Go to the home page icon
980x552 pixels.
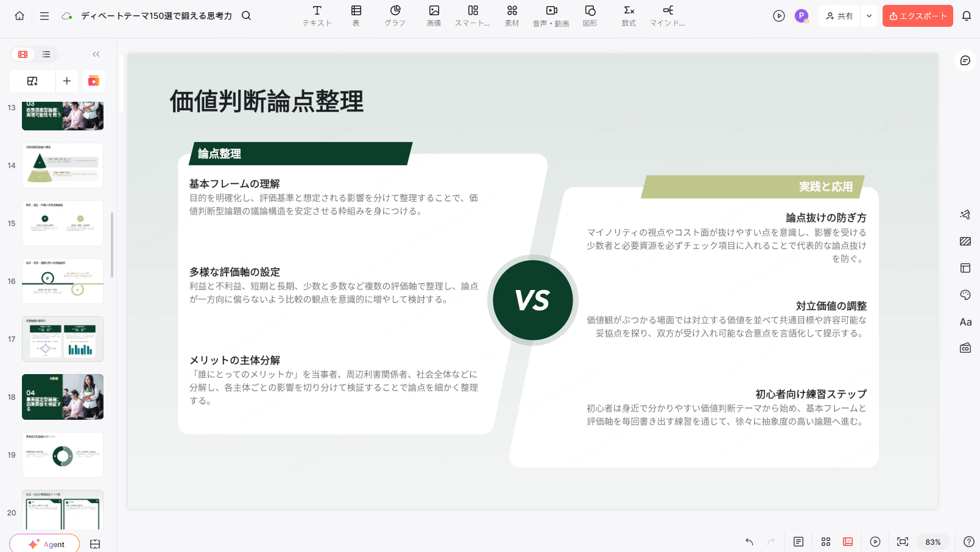click(19, 16)
